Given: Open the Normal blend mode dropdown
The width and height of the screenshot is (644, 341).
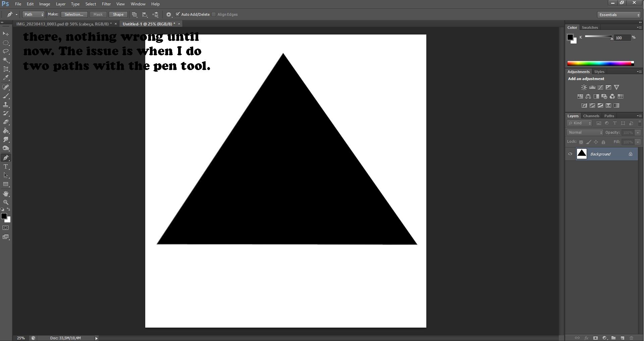Looking at the screenshot, I should 585,133.
